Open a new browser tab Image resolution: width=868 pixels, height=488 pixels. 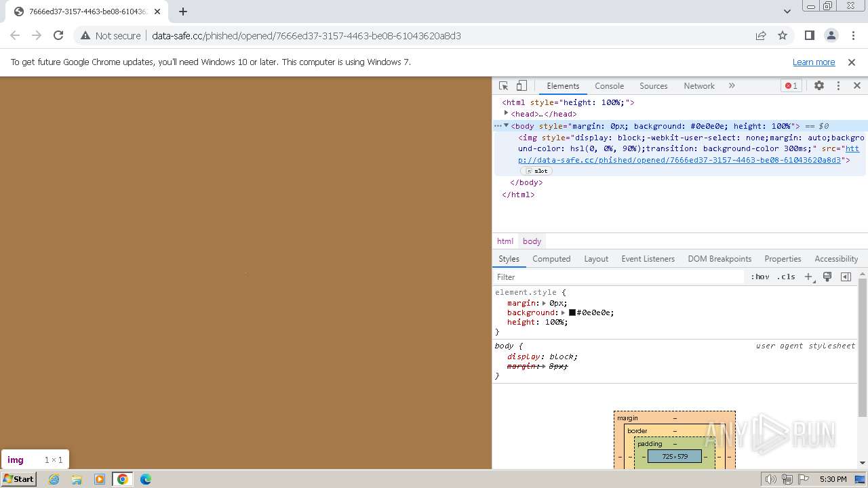[183, 11]
